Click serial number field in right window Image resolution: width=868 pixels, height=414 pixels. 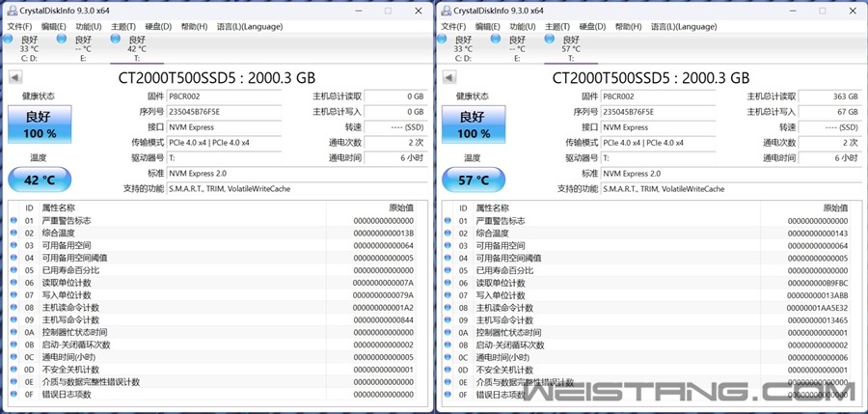point(658,112)
